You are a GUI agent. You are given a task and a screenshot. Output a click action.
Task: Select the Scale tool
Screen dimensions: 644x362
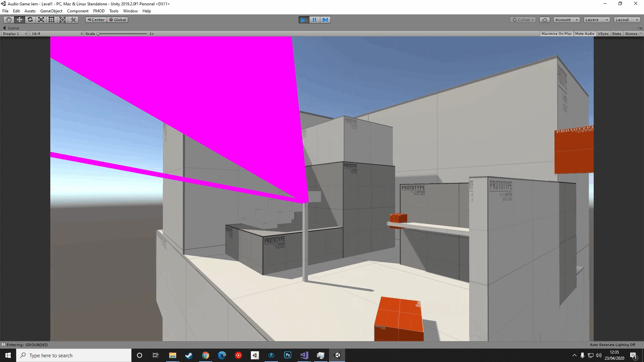tap(41, 20)
